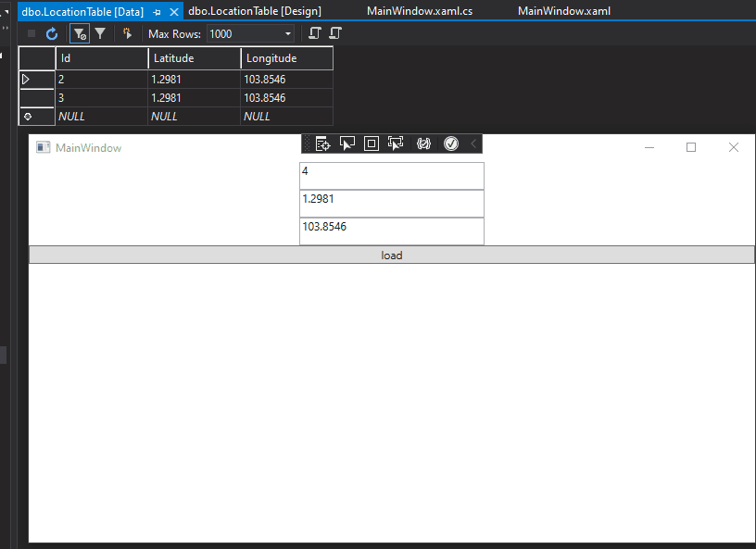Image resolution: width=756 pixels, height=549 pixels.
Task: Click the binding check mark icon
Action: tap(451, 143)
